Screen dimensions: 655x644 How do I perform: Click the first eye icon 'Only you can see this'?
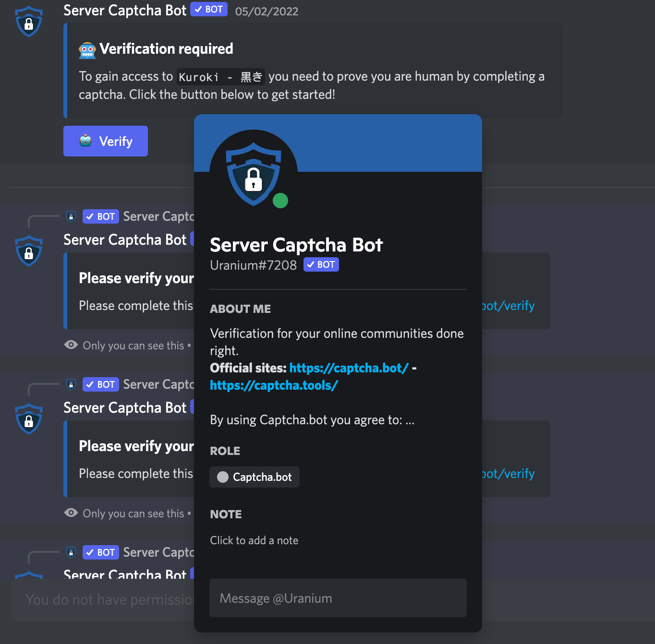click(x=71, y=345)
